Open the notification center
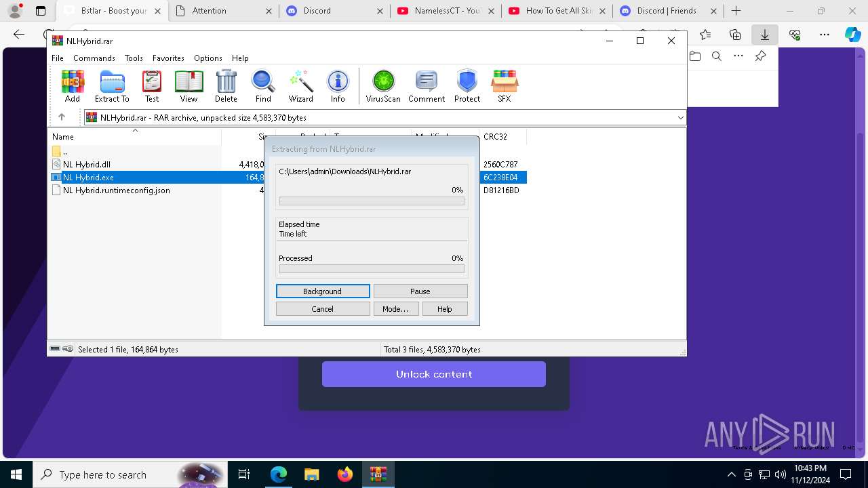868x488 pixels. tap(846, 474)
